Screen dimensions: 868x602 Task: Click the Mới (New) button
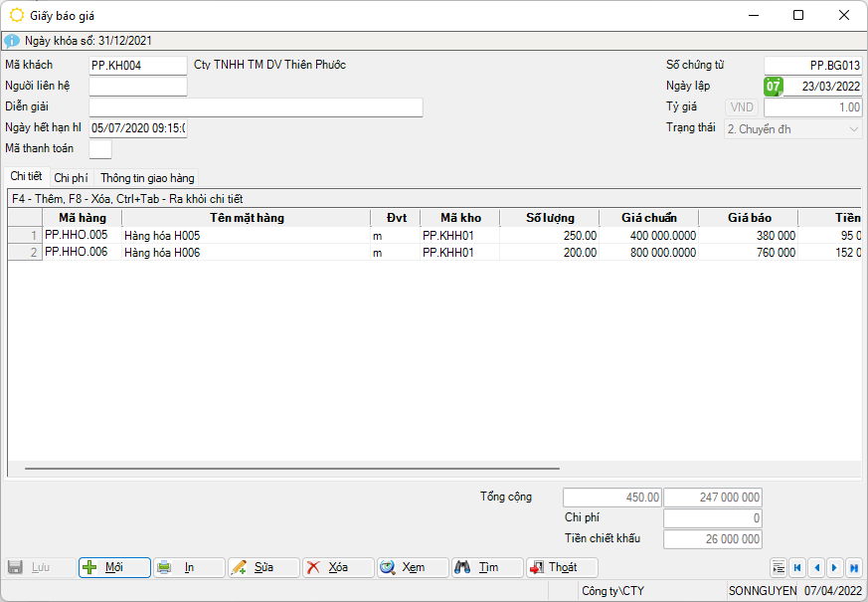114,567
